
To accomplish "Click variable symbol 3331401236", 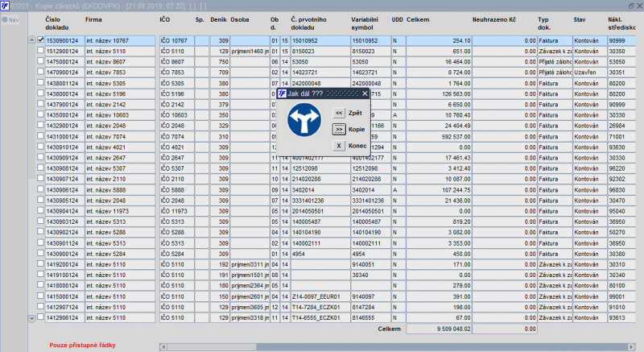I will [x=371, y=201].
